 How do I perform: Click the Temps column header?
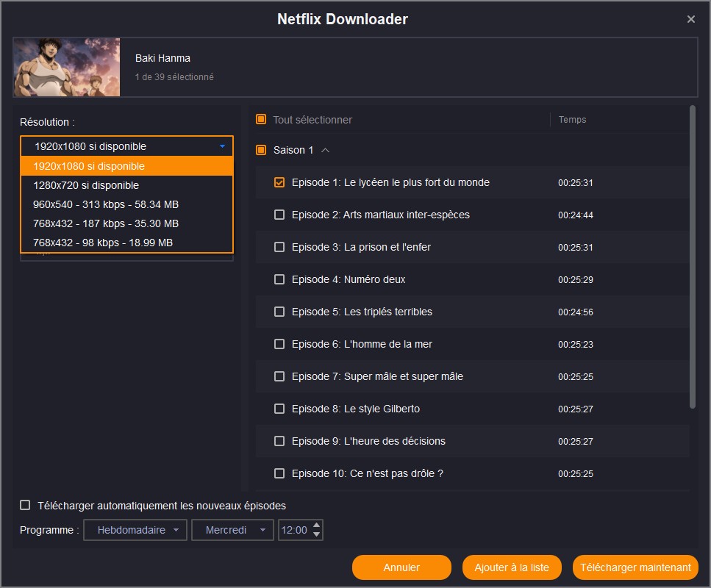tap(572, 119)
